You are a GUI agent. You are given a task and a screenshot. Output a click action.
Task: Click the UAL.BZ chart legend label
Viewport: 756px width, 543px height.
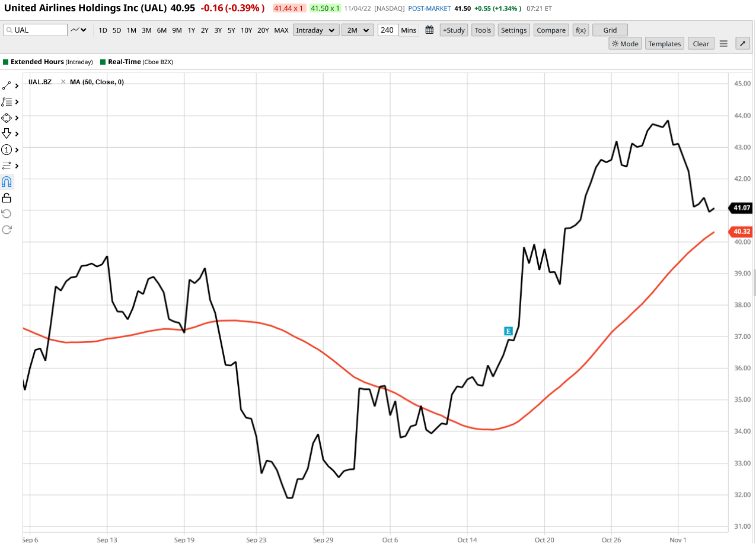point(40,82)
